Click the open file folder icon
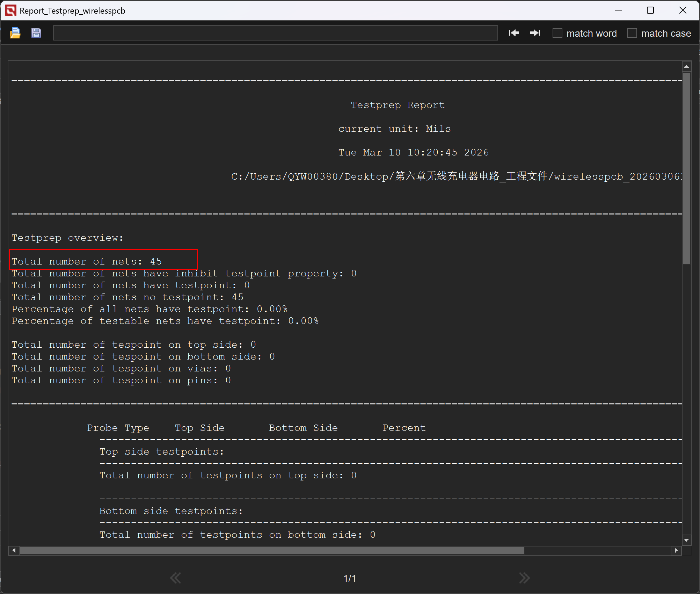The image size is (700, 594). (15, 33)
